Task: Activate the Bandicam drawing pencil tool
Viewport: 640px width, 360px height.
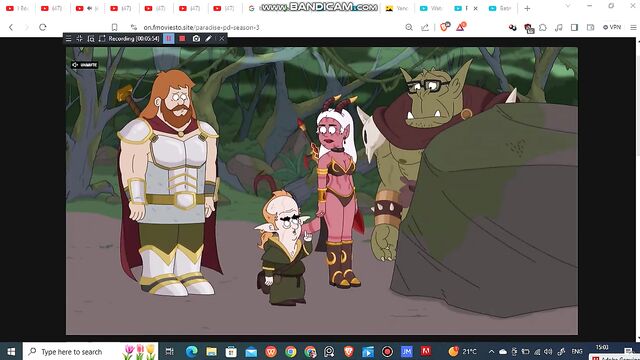Action: point(209,38)
